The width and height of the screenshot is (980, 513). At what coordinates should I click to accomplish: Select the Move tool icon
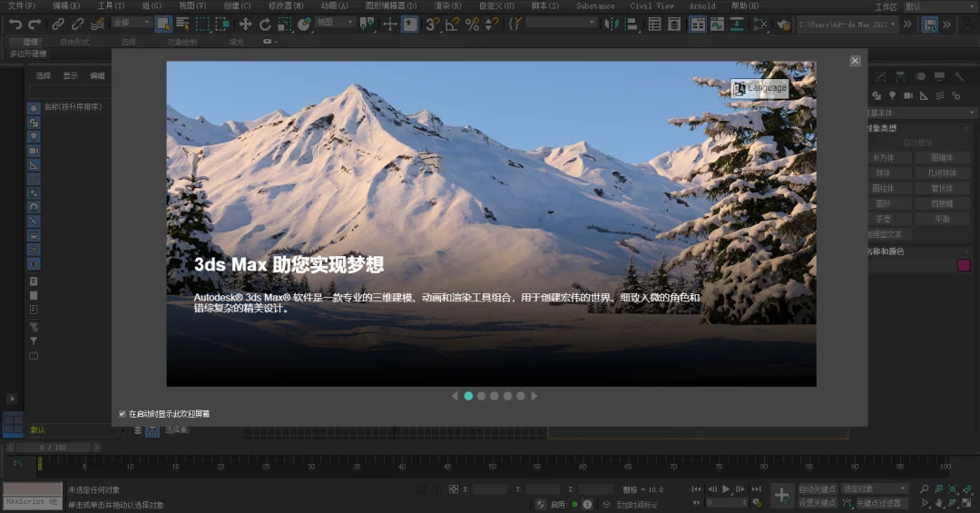[x=245, y=25]
